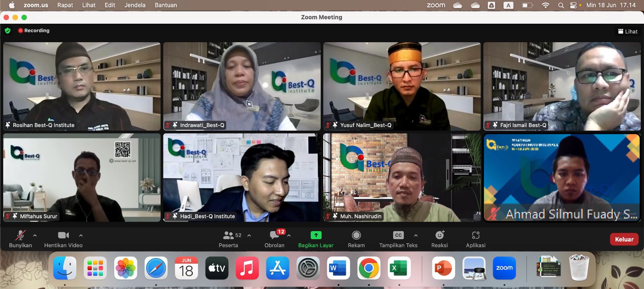This screenshot has height=289, width=644.
Task: Expand video options arrow beside Hentikan Video
Action: (x=81, y=236)
